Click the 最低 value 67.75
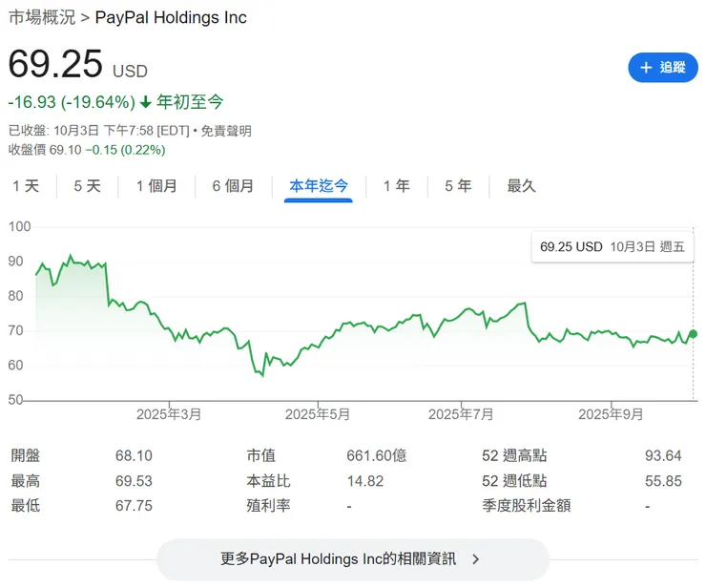This screenshot has width=706, height=588. coord(134,506)
